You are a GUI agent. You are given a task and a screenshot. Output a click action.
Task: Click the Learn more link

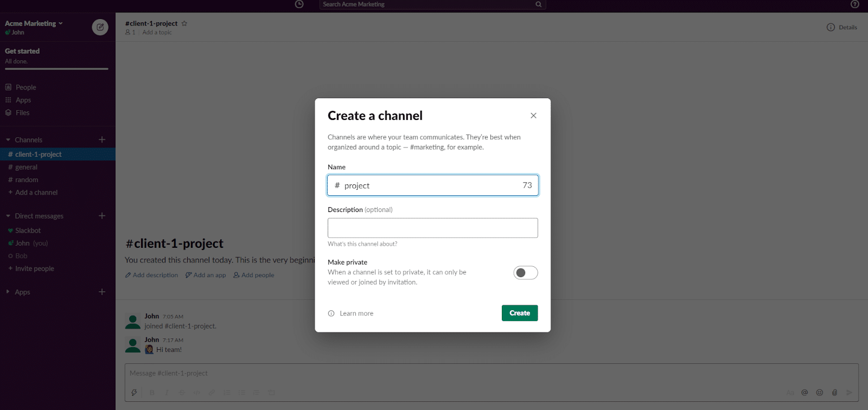[x=356, y=313]
